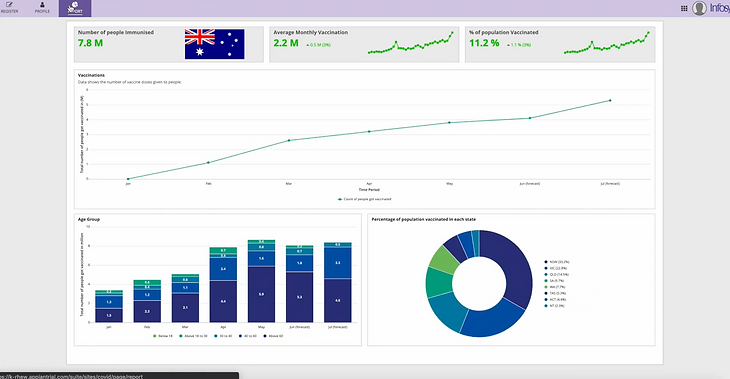
Task: Toggle WA entry in donut legend
Action: pyautogui.click(x=554, y=287)
